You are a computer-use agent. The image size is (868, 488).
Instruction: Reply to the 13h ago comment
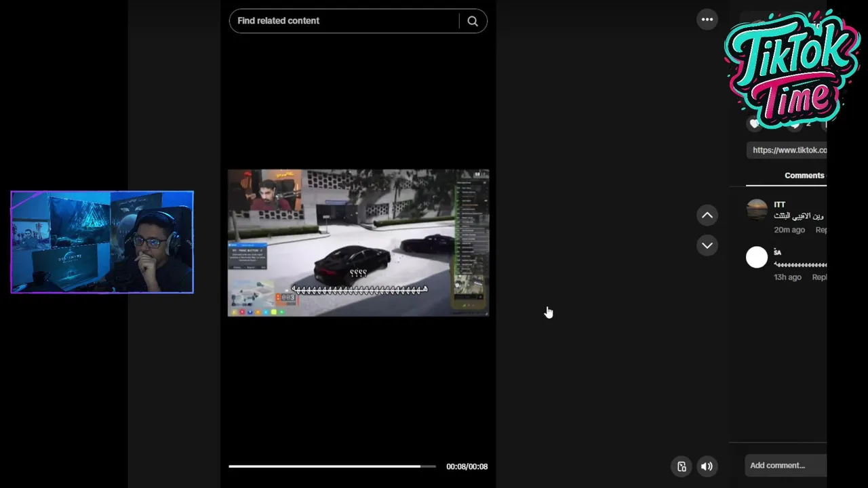[819, 277]
